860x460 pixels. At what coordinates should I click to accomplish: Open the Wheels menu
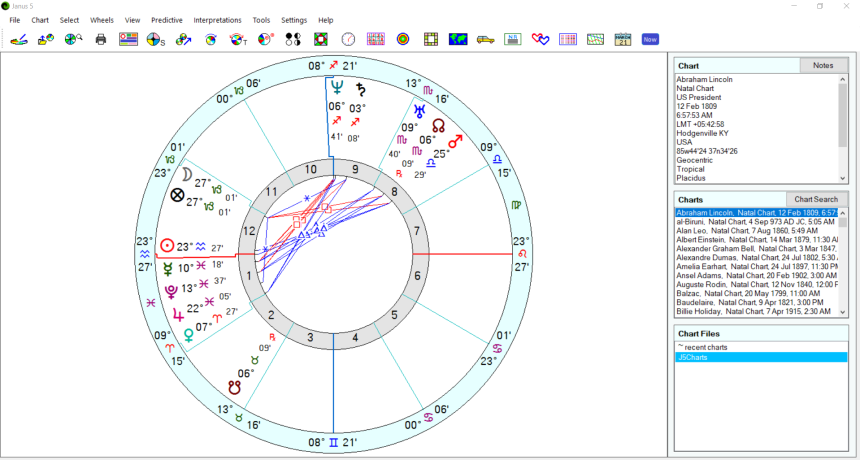click(x=102, y=20)
